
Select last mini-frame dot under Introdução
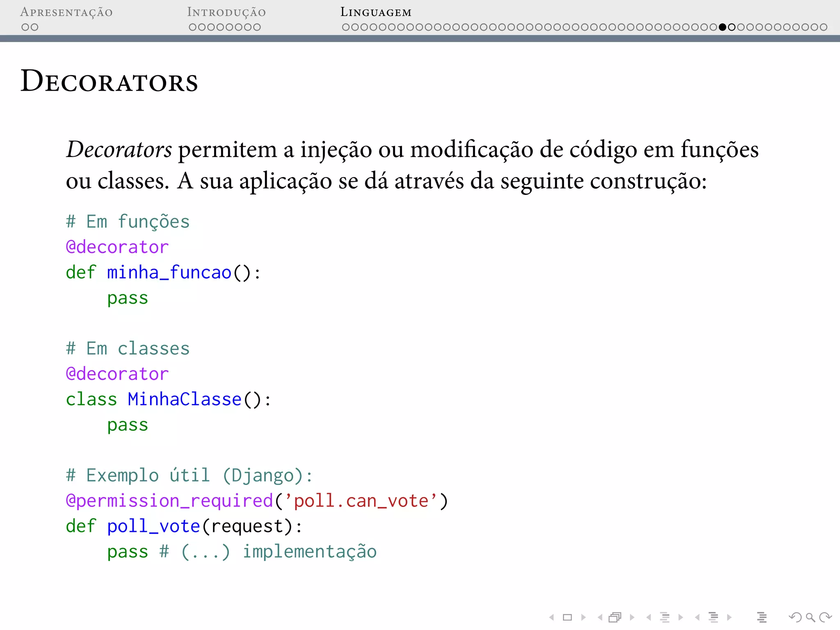click(257, 27)
